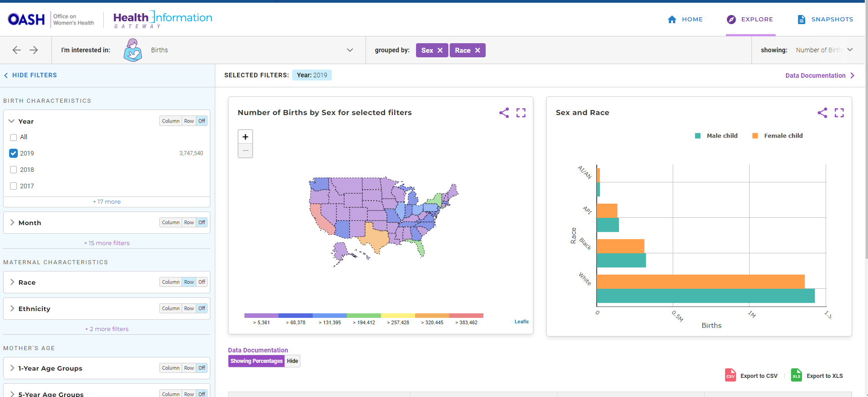Click the XLS export file icon
868x397 pixels.
(797, 375)
